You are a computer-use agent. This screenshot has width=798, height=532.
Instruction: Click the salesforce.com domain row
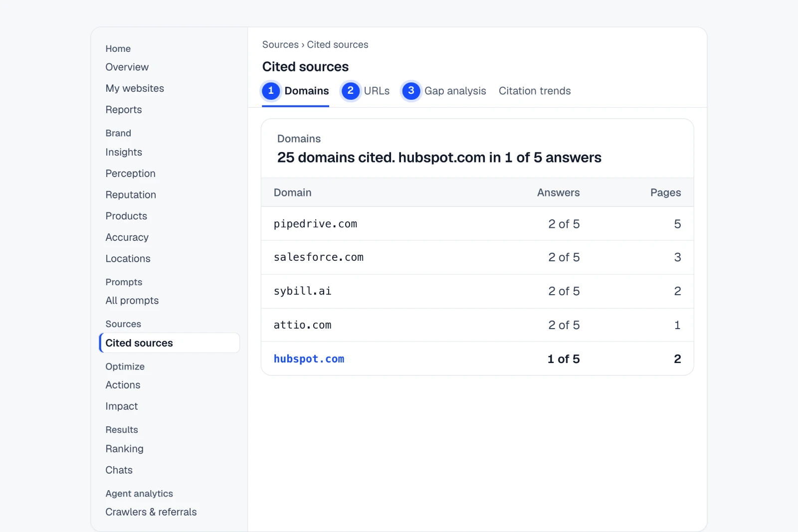pyautogui.click(x=477, y=257)
